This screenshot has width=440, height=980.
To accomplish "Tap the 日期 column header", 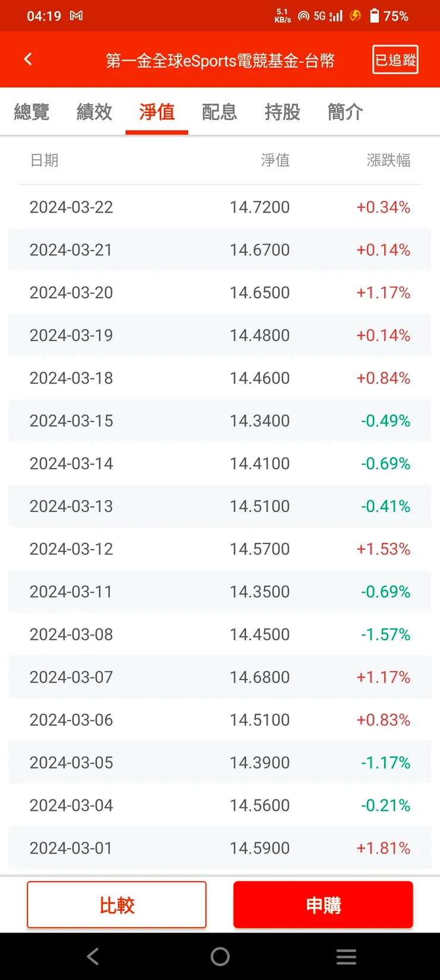I will (x=45, y=160).
